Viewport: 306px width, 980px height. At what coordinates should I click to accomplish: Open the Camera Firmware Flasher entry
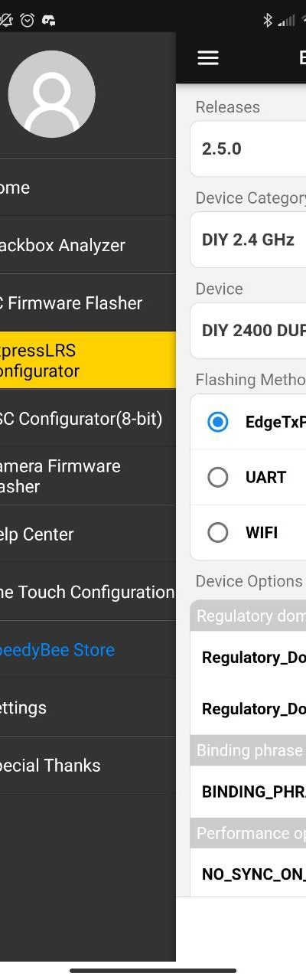(88, 476)
